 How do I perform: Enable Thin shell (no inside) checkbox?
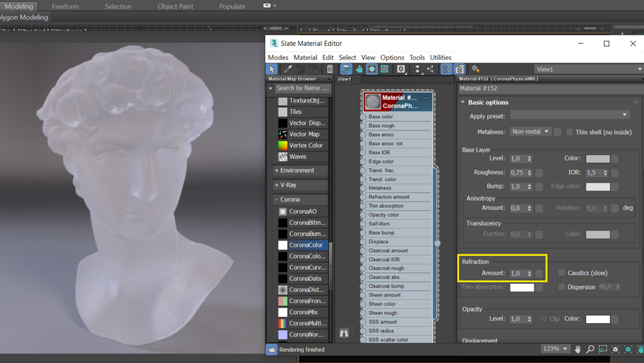point(569,132)
